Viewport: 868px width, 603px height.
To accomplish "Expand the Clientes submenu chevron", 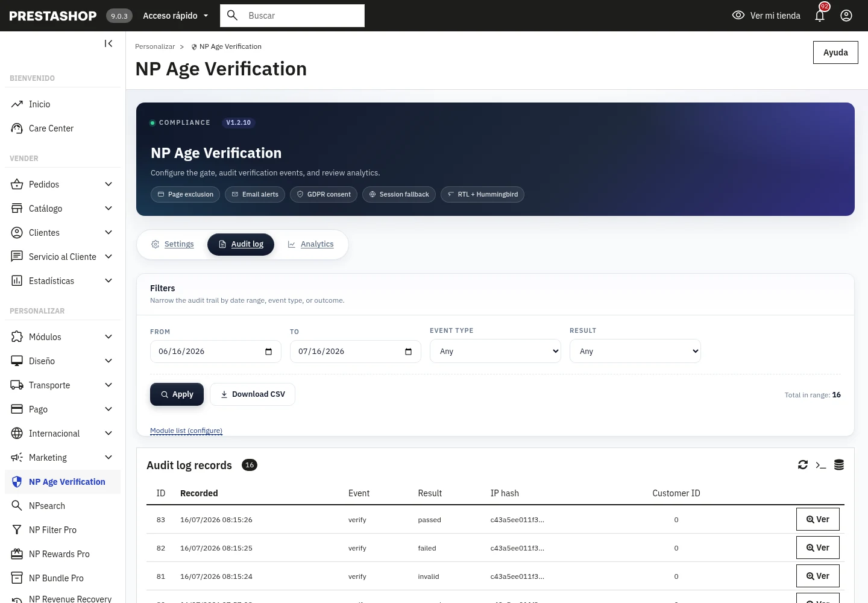I will pyautogui.click(x=108, y=233).
